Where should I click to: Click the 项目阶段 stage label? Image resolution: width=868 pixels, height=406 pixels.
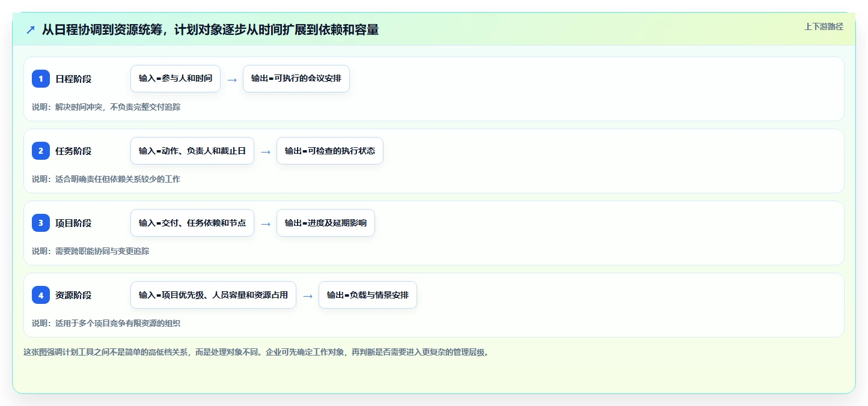pyautogui.click(x=73, y=223)
